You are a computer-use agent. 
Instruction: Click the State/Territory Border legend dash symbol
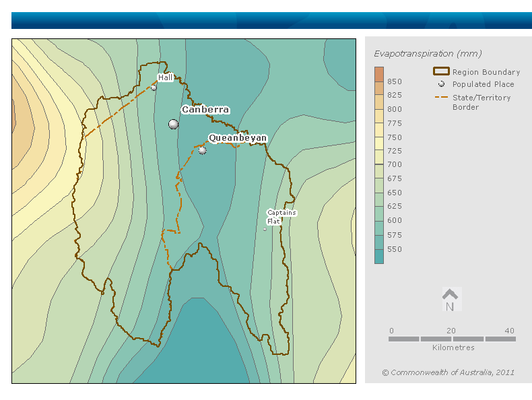click(x=441, y=97)
